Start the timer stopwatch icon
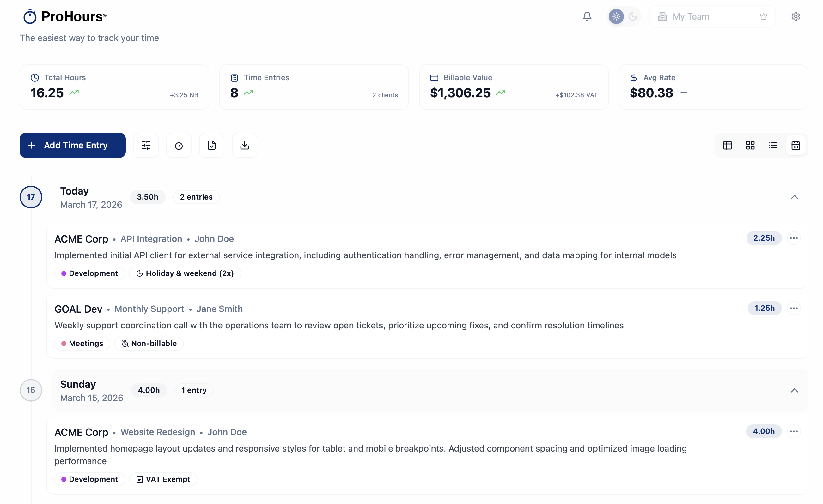This screenshot has width=823, height=504. 179,145
